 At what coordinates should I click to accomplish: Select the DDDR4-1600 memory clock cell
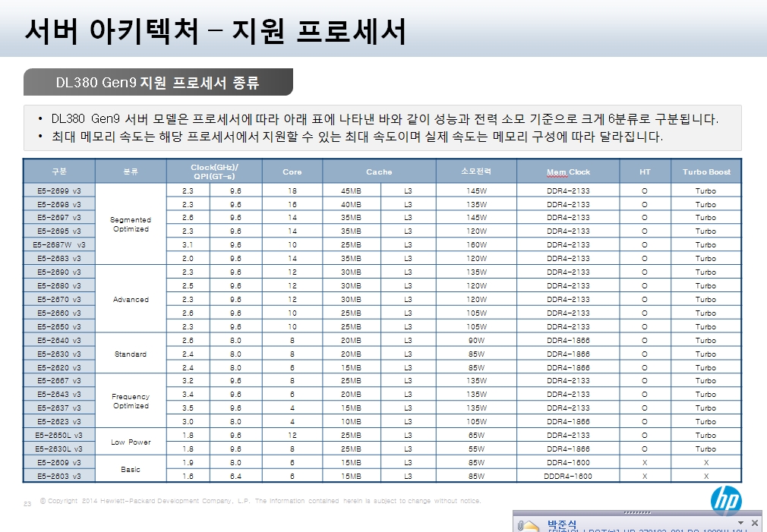coord(568,477)
